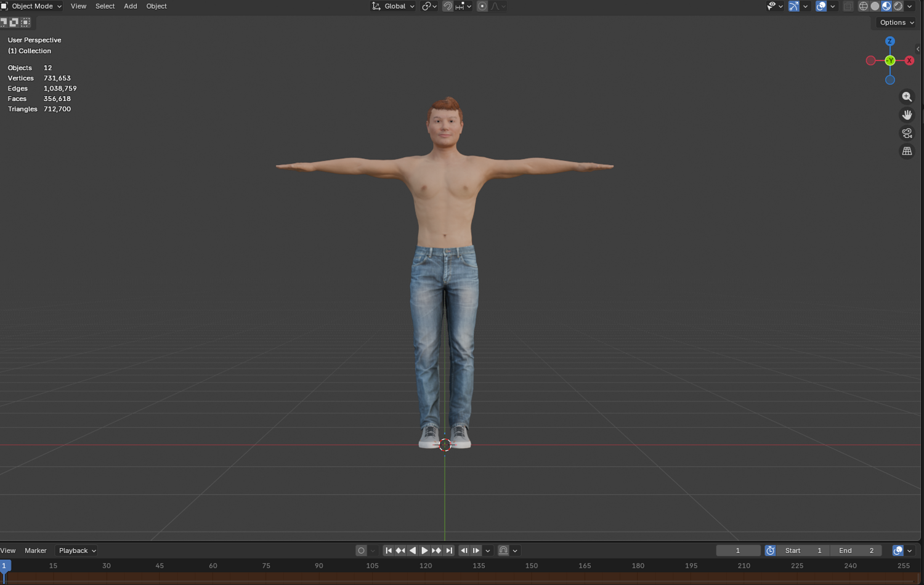Viewport: 924px width, 585px height.
Task: Toggle snapping magnet icon
Action: 448,6
